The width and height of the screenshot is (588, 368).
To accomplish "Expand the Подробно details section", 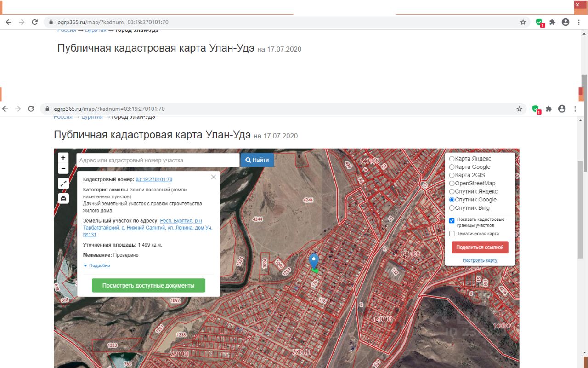I will [x=99, y=266].
